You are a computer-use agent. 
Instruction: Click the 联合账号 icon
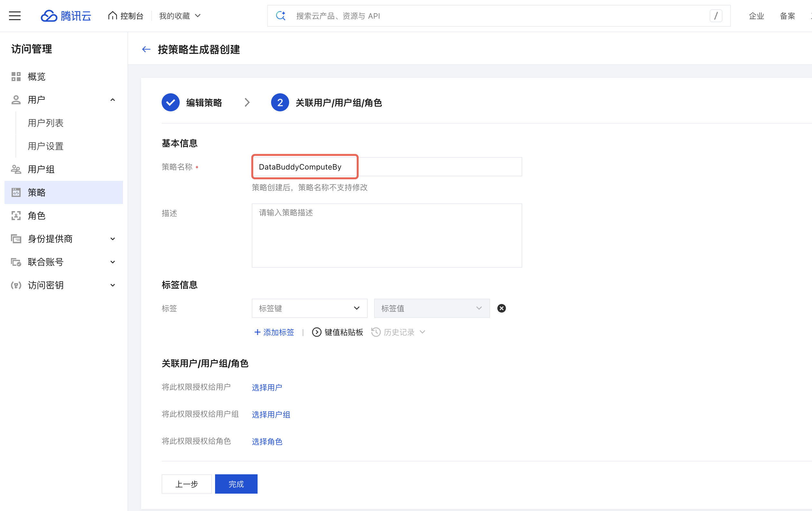pyautogui.click(x=16, y=262)
